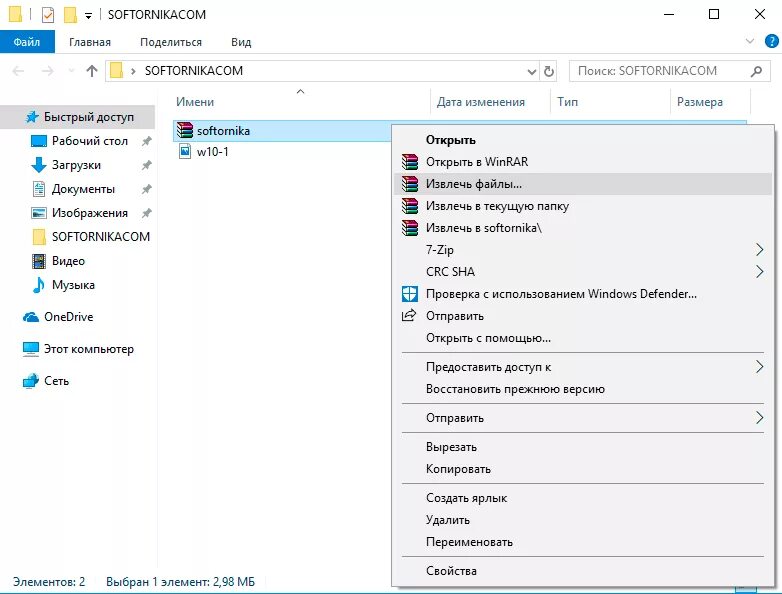
Task: Click the Рабочий стол desktop icon in sidebar
Action: pos(38,141)
